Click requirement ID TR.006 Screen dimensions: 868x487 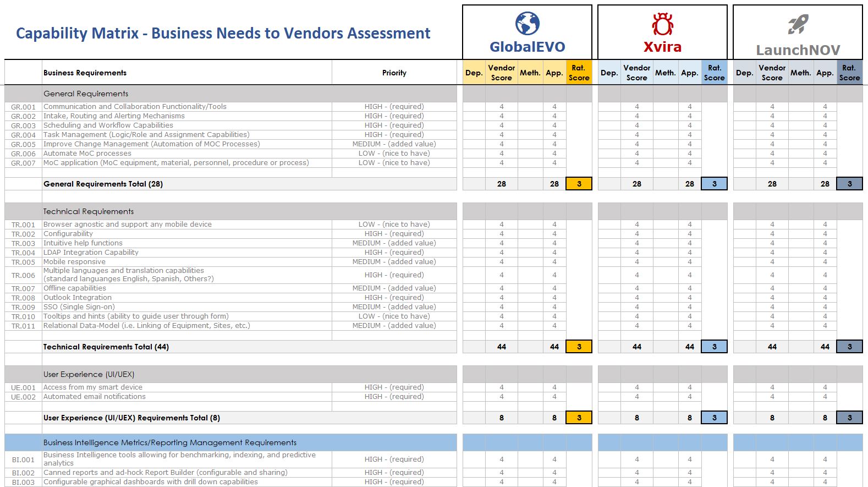[x=23, y=275]
